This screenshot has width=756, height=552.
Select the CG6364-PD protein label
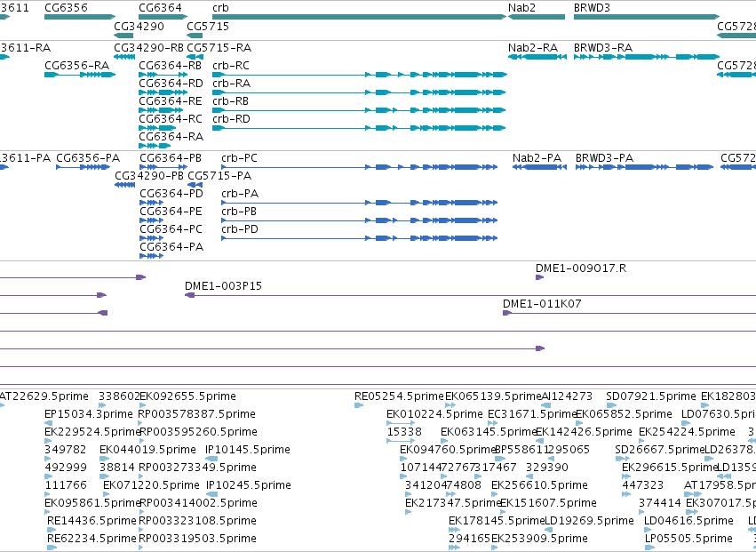point(171,194)
